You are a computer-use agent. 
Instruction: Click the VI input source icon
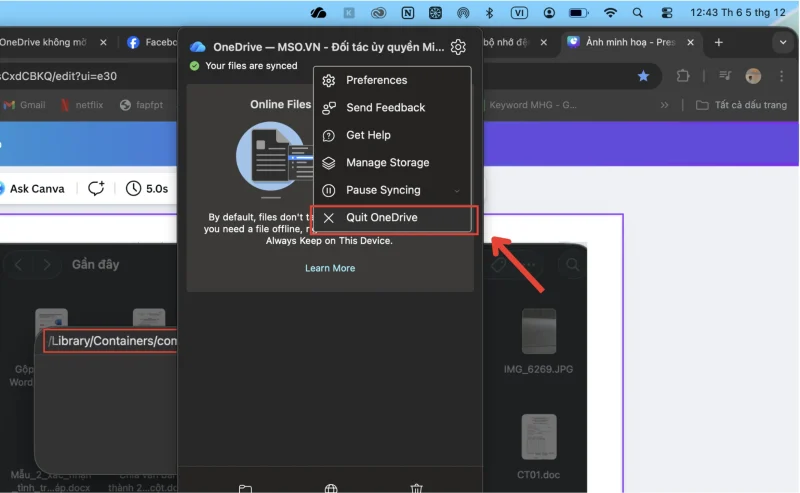[519, 13]
